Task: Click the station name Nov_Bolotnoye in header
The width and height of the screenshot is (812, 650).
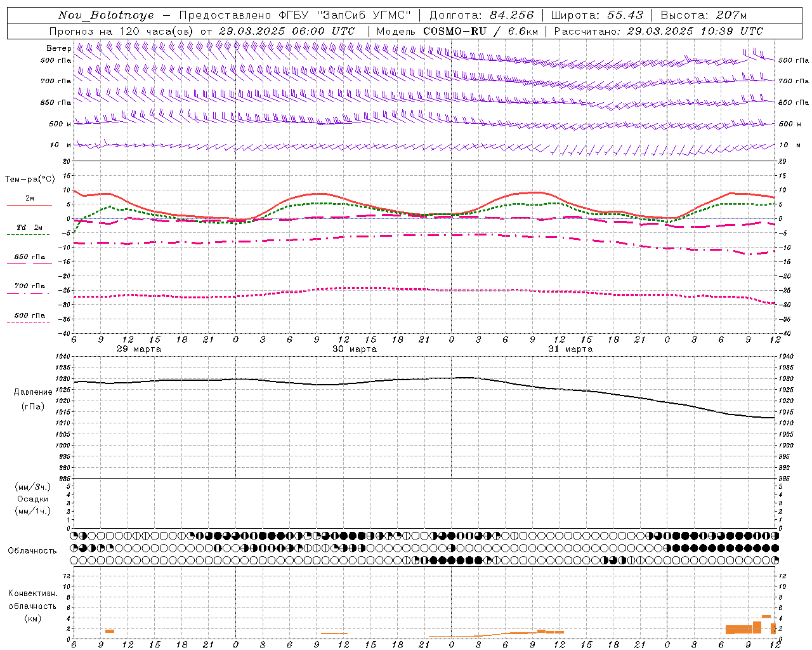Action: point(106,15)
